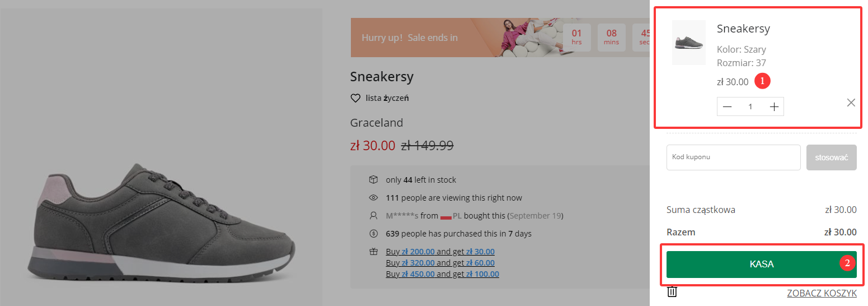Open Buy zł 200.00 get zł 30.00 offer
The image size is (868, 306).
pyautogui.click(x=440, y=252)
